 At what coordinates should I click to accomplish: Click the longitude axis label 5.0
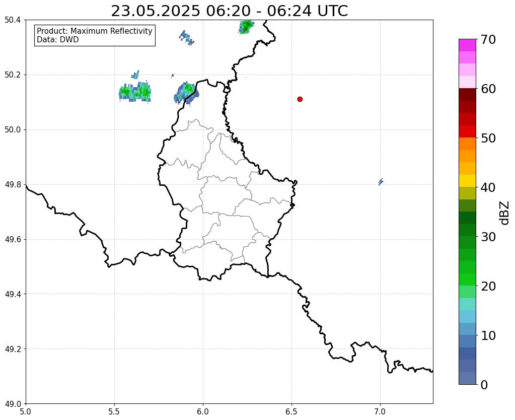tap(26, 411)
